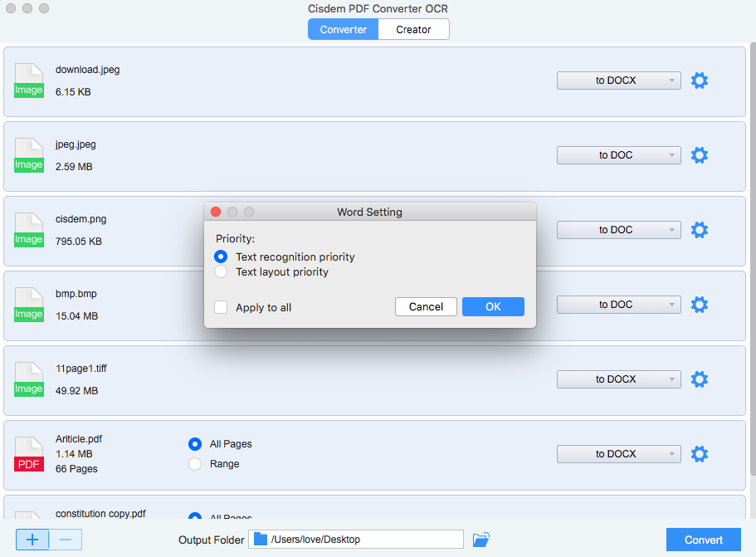Enable the Apply to all checkbox
The image size is (756, 557).
pyautogui.click(x=221, y=307)
